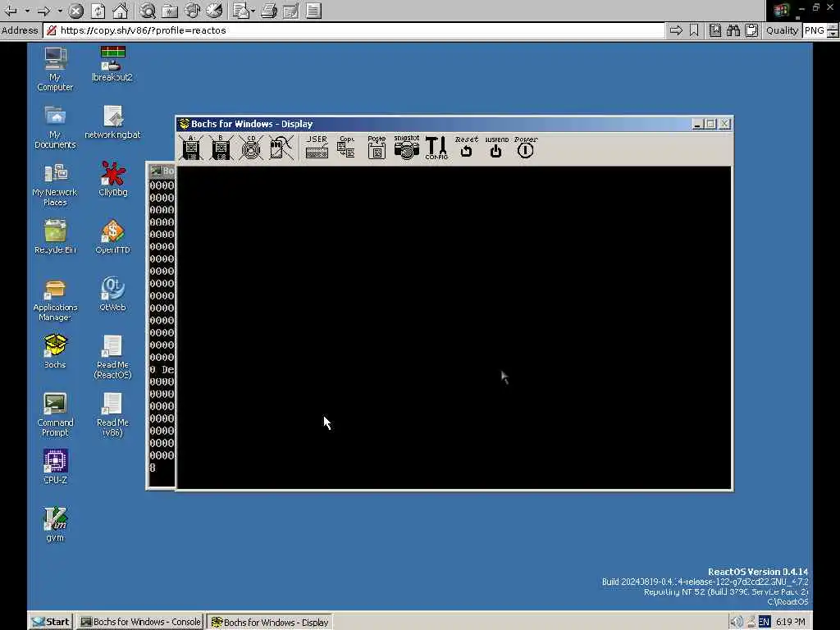Select the Bochs desktop shortcut
The image size is (840, 630).
pos(55,351)
